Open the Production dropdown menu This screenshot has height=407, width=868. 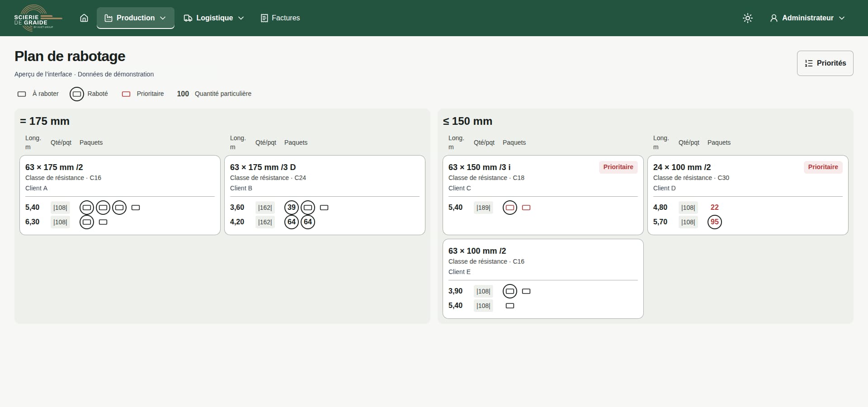coord(136,18)
